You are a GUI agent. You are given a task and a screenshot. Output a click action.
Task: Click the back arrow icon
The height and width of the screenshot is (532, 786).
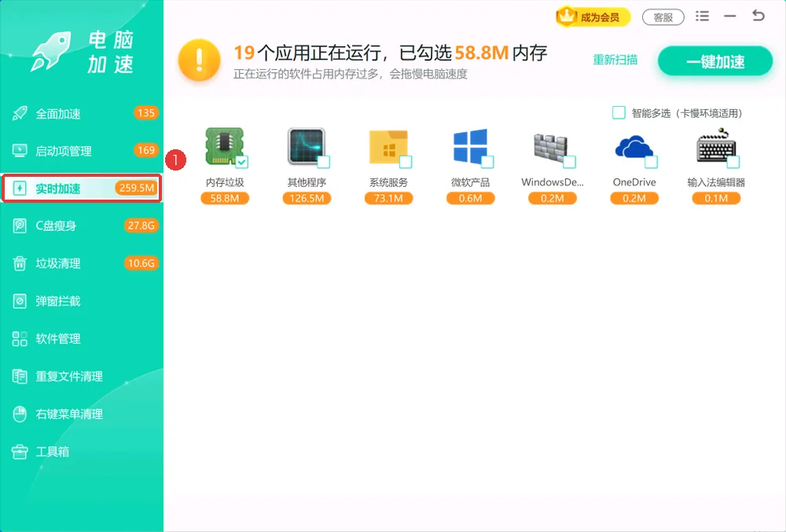pos(758,16)
